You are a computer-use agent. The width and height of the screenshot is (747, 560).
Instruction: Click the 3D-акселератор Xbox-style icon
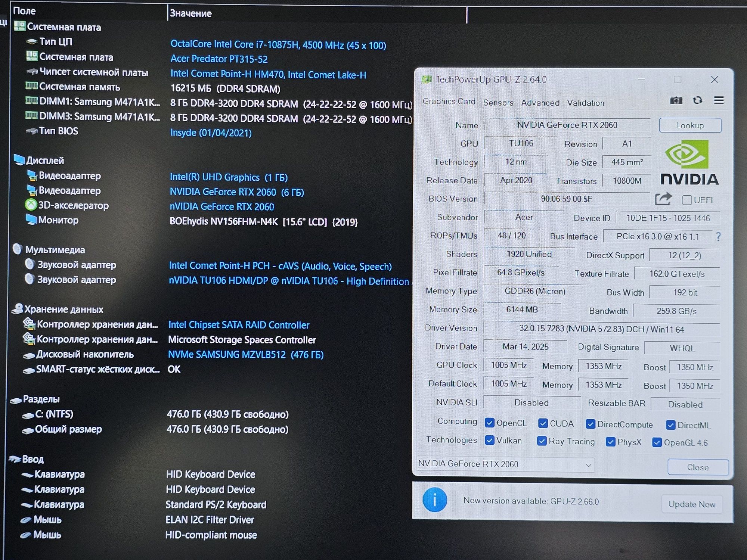point(31,205)
